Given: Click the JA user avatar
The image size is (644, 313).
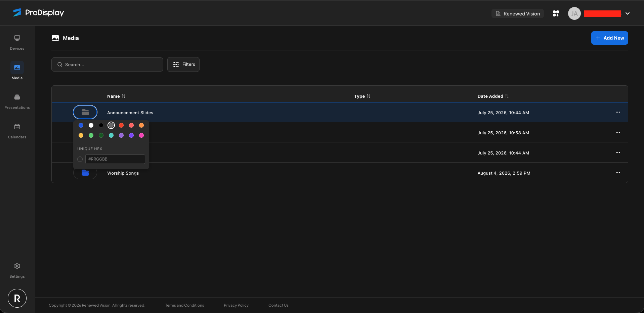Looking at the screenshot, I should pos(574,13).
